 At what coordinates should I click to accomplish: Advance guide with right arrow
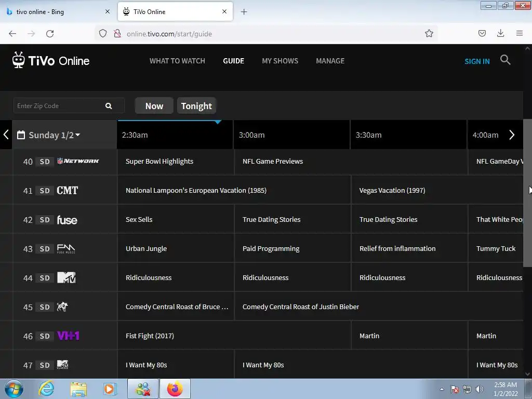tap(512, 135)
